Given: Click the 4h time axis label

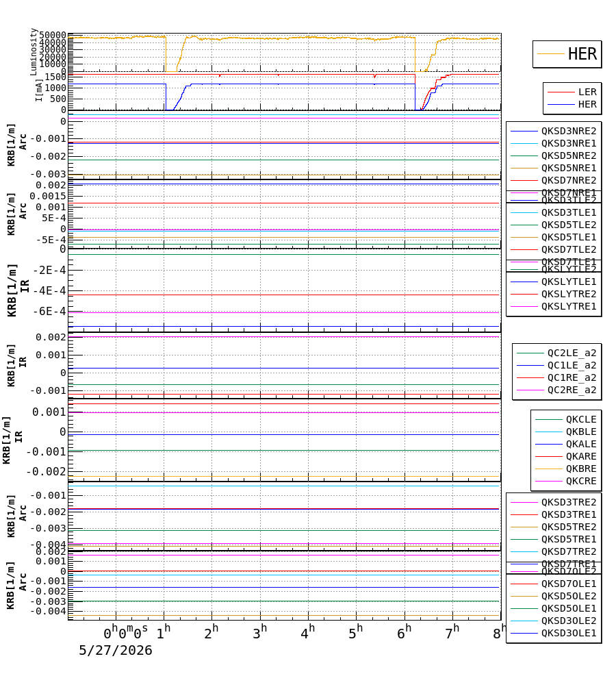Looking at the screenshot, I should click(x=308, y=632).
